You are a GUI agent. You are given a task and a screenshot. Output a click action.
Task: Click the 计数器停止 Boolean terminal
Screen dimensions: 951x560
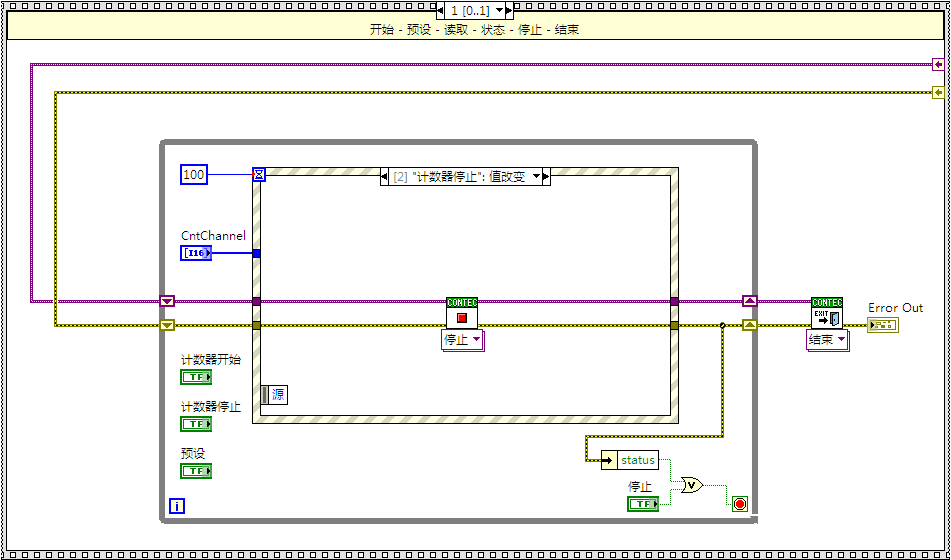[x=196, y=424]
